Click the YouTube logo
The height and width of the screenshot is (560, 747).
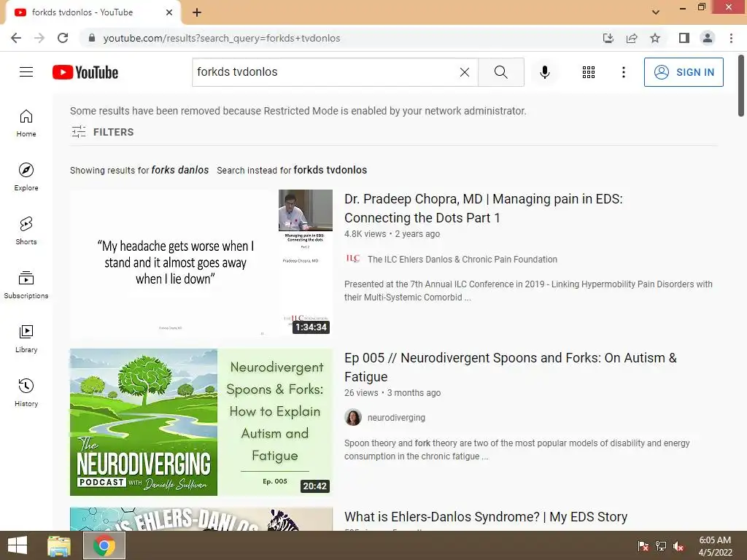(85, 72)
